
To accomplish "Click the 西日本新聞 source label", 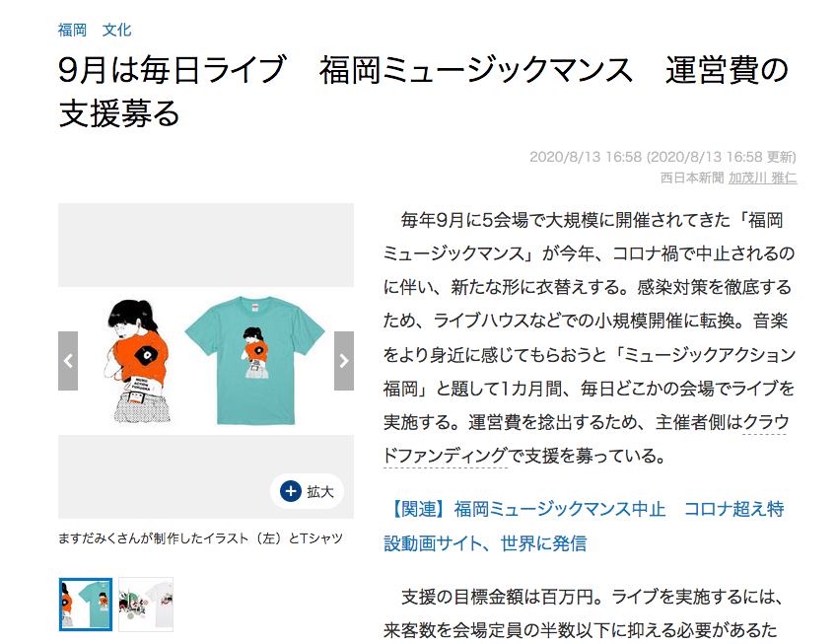I will click(692, 178).
